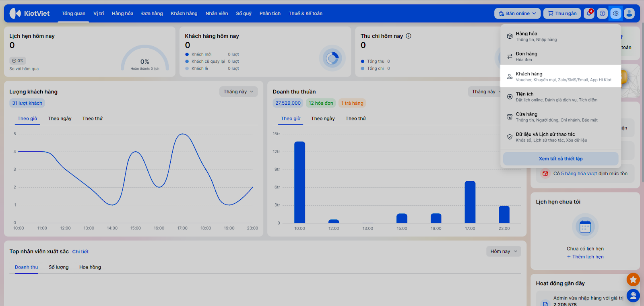Viewport: 644px width, 306px height.
Task: Open Tháng này dropdown in Lượng khách hàng
Action: click(239, 92)
